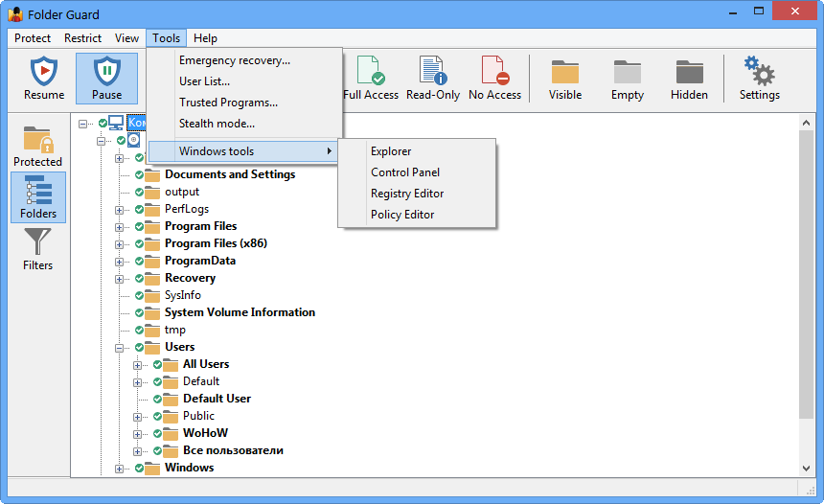Click the computer icon at the tree root
The image size is (824, 504).
tap(116, 123)
